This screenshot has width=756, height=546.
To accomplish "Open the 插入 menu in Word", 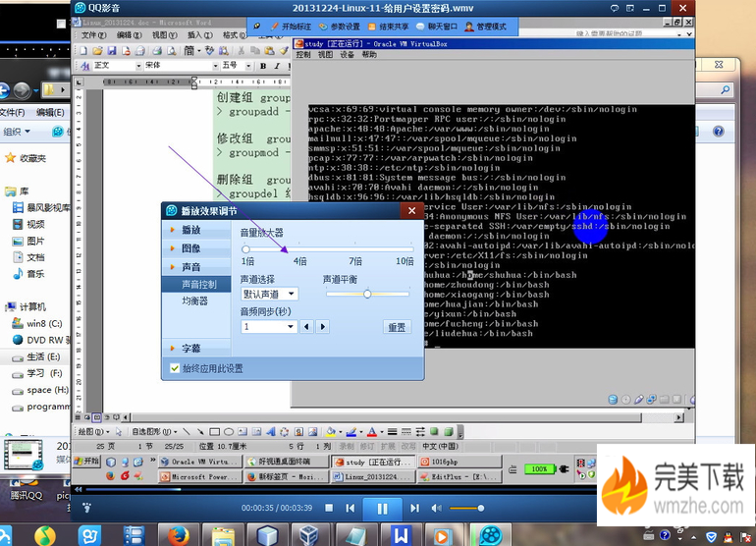I will (x=200, y=35).
